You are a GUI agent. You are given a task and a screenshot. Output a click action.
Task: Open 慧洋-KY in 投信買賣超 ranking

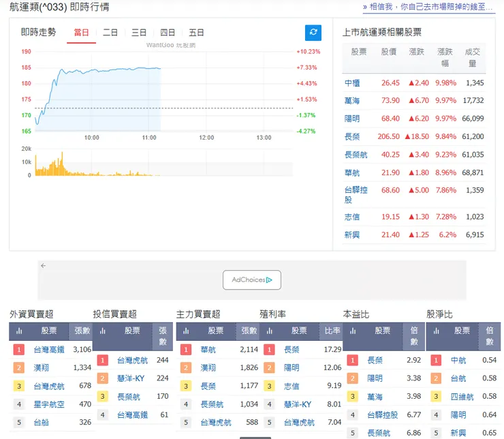[x=131, y=378]
